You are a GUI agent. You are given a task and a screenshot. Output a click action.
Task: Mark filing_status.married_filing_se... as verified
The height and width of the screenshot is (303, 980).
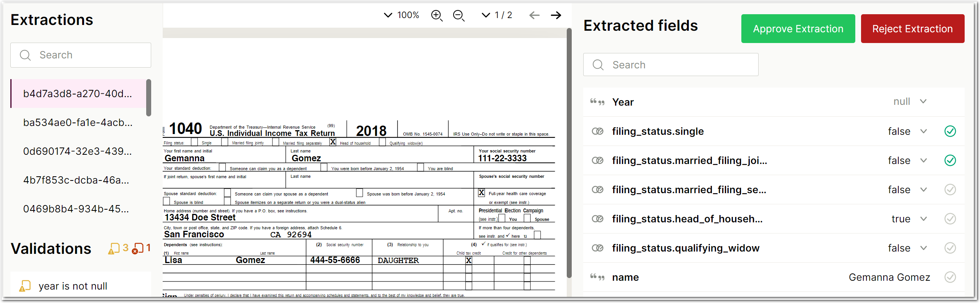point(950,190)
